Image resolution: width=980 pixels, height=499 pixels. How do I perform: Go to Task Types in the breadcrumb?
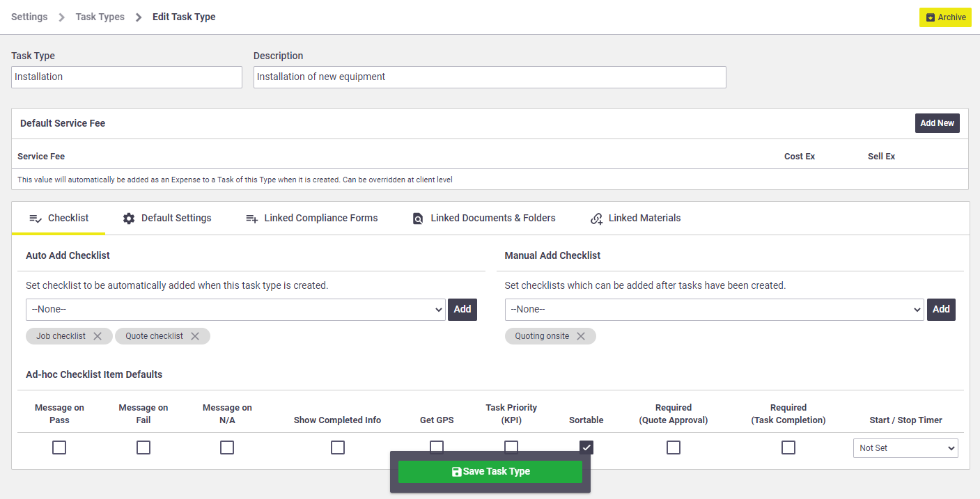coord(100,17)
